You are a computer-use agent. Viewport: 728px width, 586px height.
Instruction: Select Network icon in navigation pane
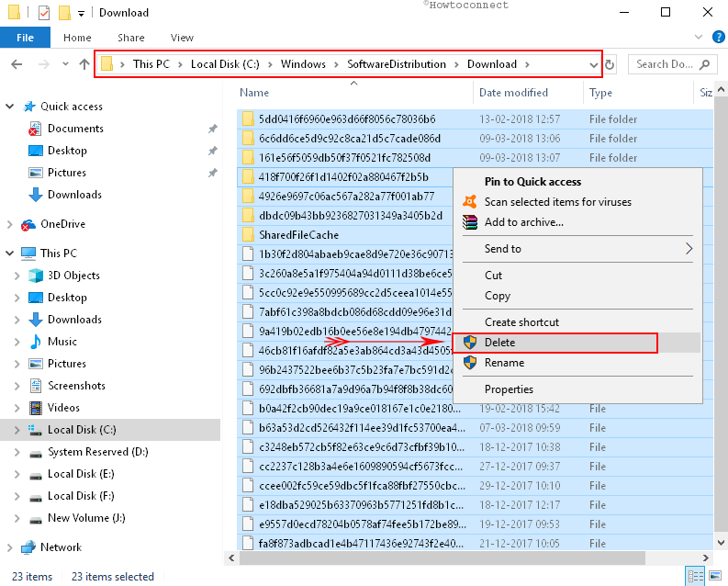28,547
